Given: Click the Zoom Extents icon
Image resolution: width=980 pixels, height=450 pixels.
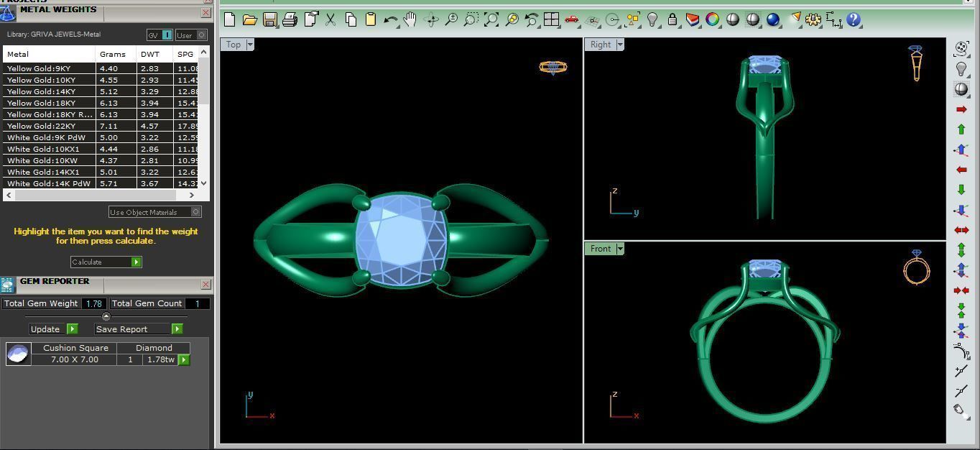Looking at the screenshot, I should click(491, 20).
